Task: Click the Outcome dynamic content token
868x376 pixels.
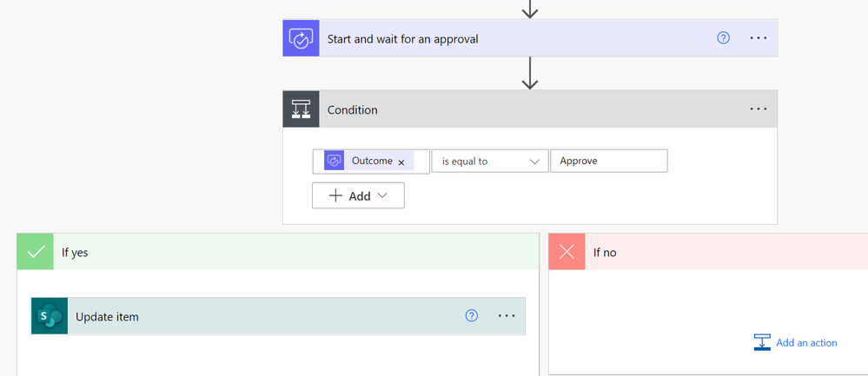Action: coord(371,162)
